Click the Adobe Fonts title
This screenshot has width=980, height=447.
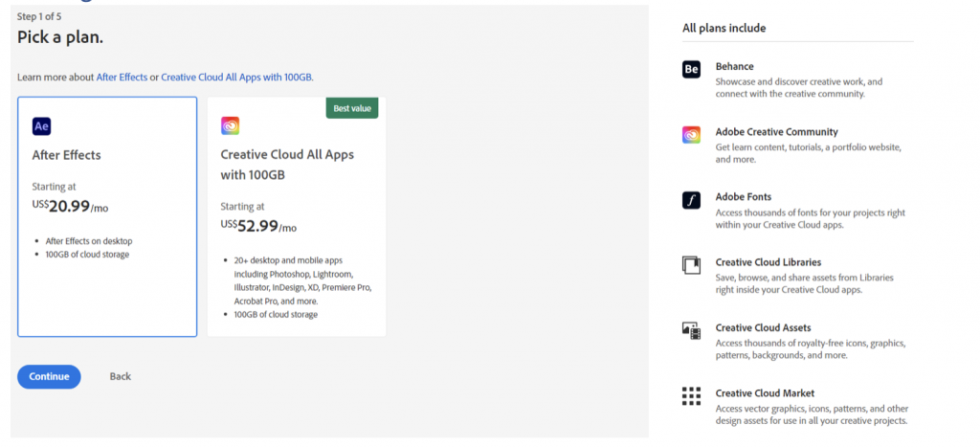coord(744,197)
